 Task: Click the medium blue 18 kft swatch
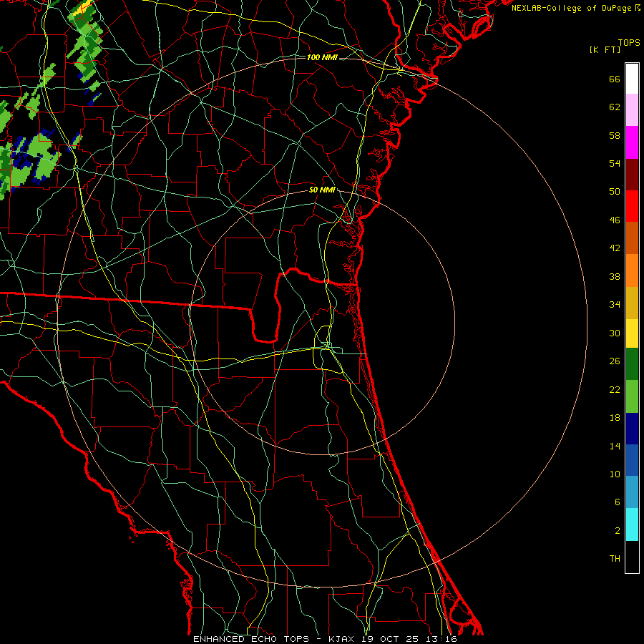[x=632, y=460]
